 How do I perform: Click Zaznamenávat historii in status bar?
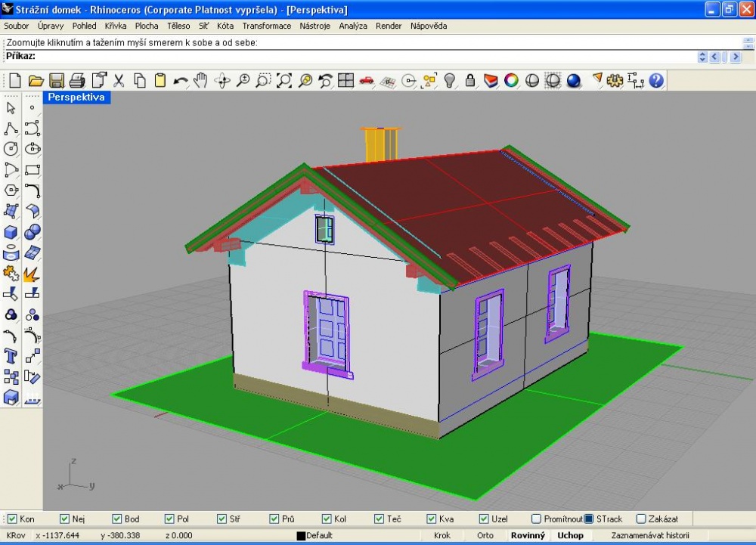pyautogui.click(x=650, y=535)
